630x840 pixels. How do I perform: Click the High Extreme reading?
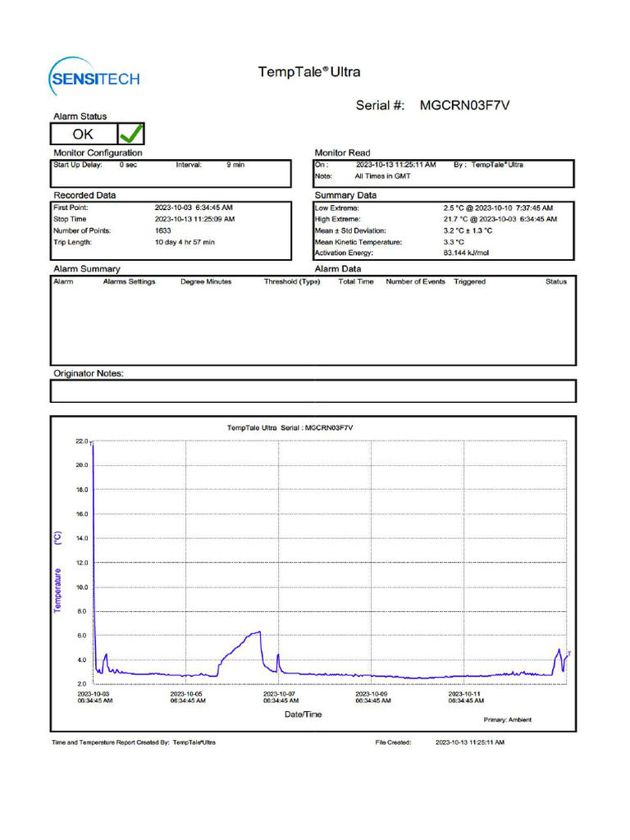(500, 219)
